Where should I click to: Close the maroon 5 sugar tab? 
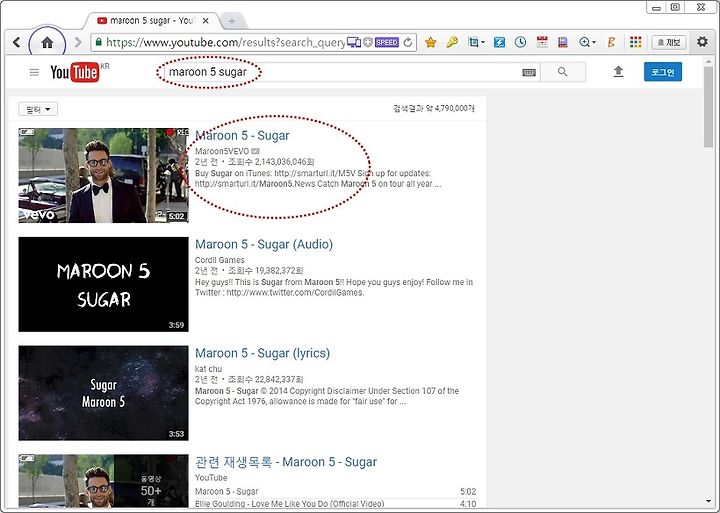point(206,21)
